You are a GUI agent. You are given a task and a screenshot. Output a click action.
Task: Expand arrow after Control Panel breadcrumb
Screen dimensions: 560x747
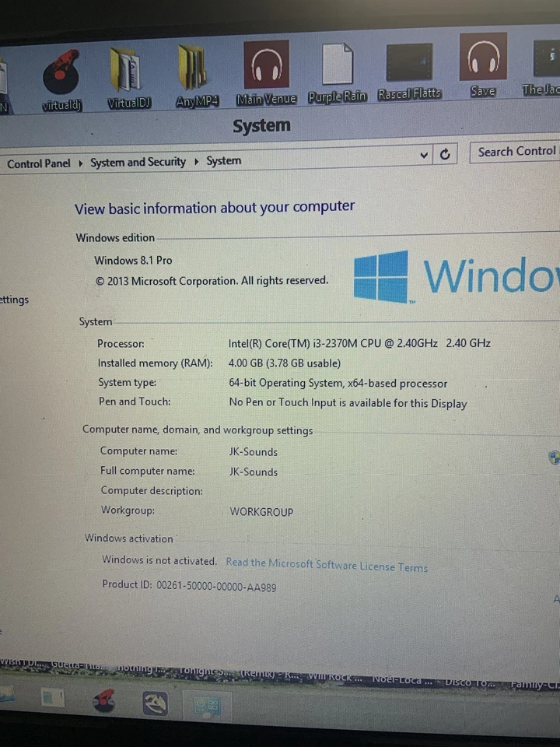point(80,163)
